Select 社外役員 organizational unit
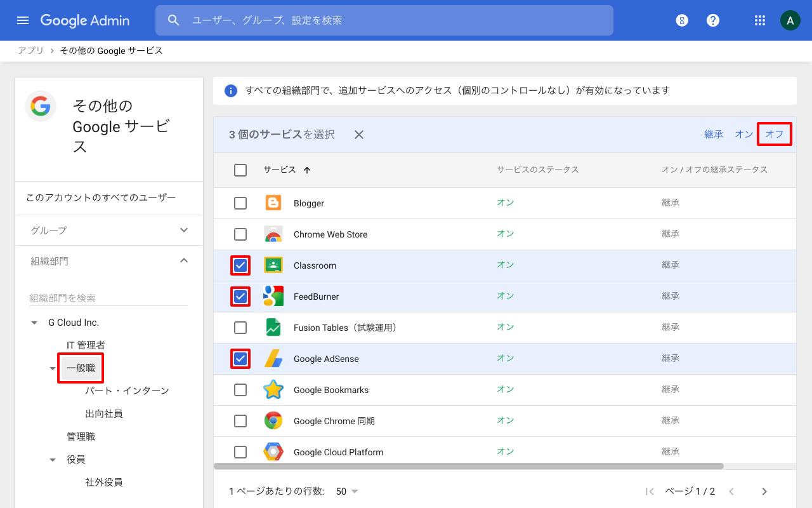This screenshot has width=812, height=508. (x=104, y=483)
